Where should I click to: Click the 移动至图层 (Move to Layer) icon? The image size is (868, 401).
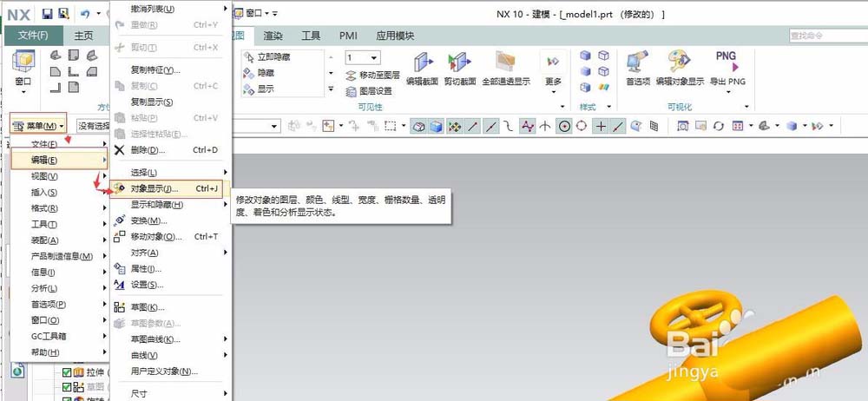pos(351,76)
